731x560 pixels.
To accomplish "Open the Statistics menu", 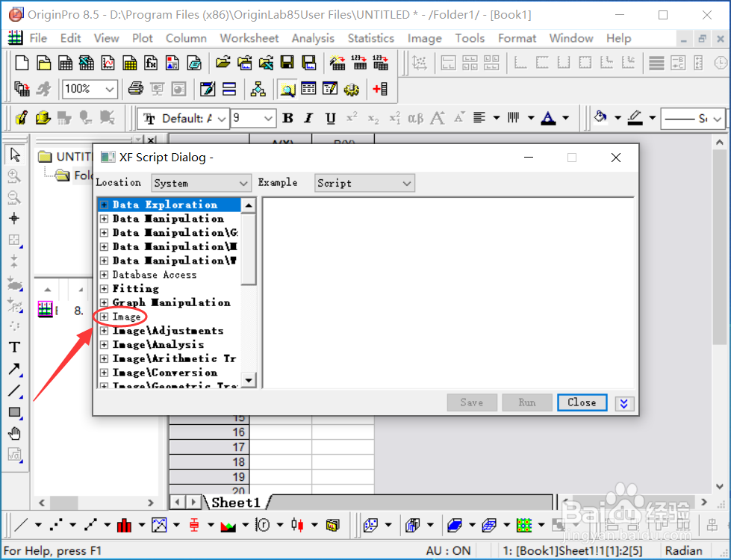I will pyautogui.click(x=370, y=38).
